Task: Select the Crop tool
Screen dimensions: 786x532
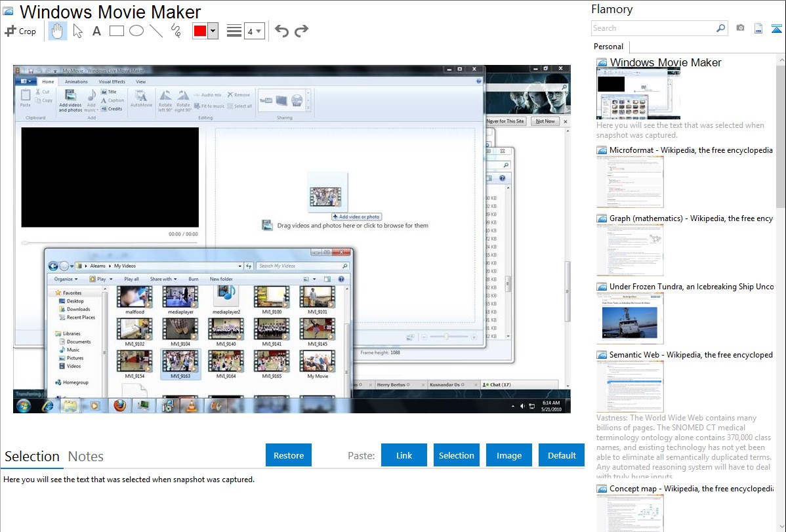Action: (x=20, y=31)
